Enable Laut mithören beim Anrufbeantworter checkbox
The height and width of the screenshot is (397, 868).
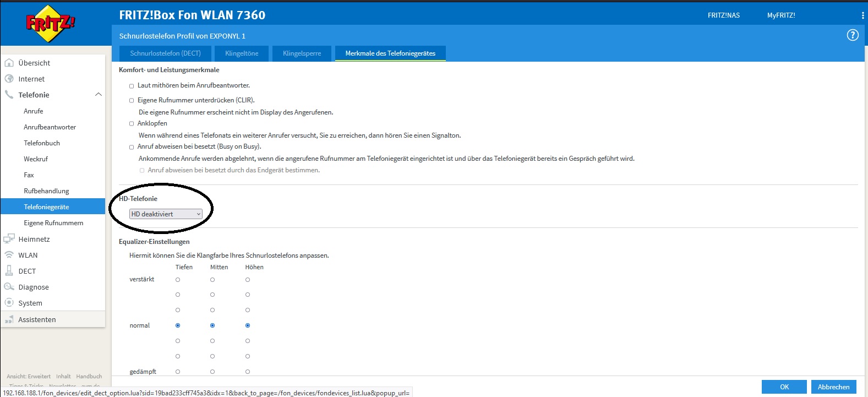pyautogui.click(x=132, y=86)
